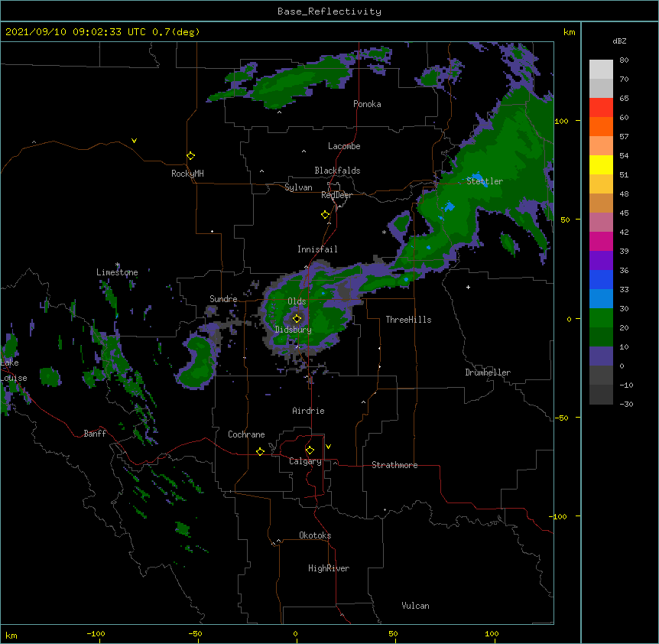Click the dark orange 60 dBZ legend swatch
Image resolution: width=659 pixels, height=644 pixels.
[601, 126]
